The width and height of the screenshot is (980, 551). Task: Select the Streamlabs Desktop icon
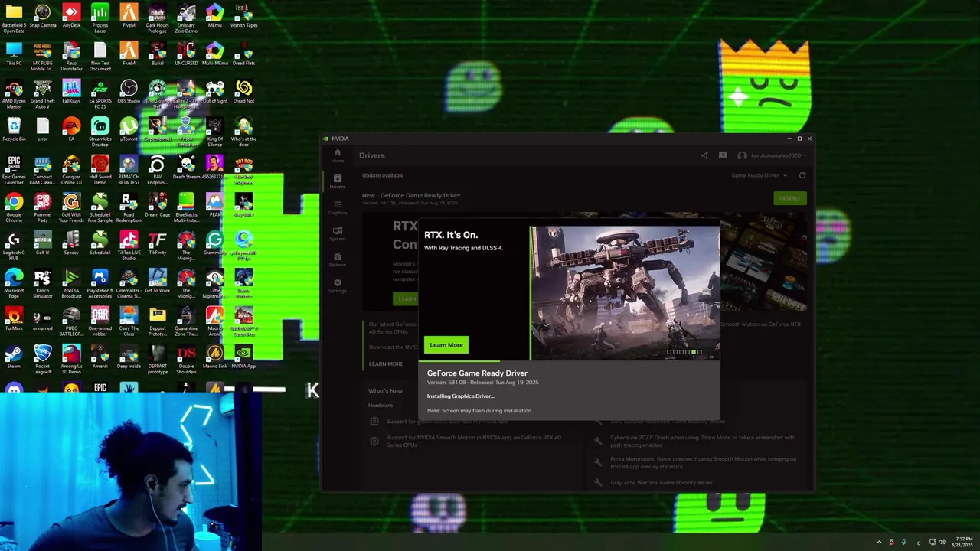click(100, 132)
